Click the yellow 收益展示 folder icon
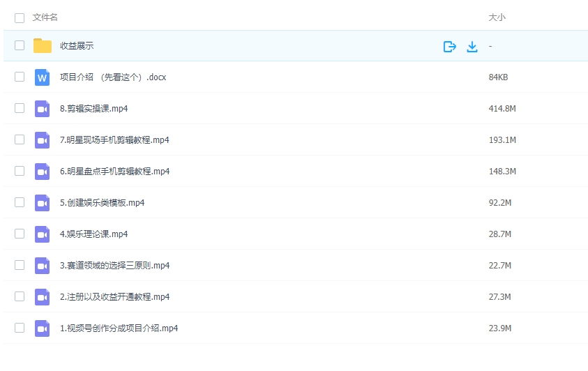 43,46
